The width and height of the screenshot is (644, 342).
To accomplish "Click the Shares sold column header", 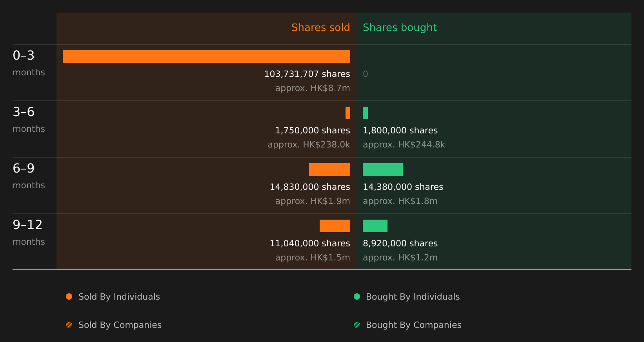I will 320,27.
